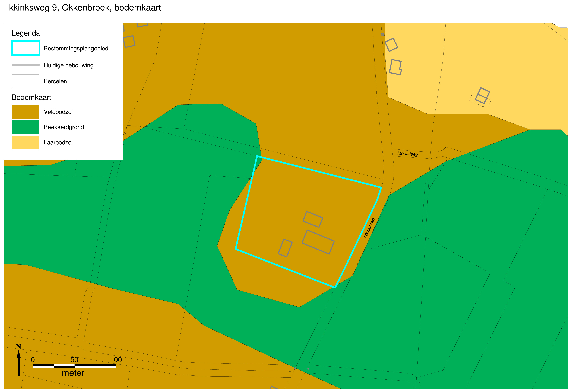570x392 pixels.
Task: Click the map title 'Ikkinksweg 9, Okkenbroek, bodemkaart'
Action: click(84, 8)
